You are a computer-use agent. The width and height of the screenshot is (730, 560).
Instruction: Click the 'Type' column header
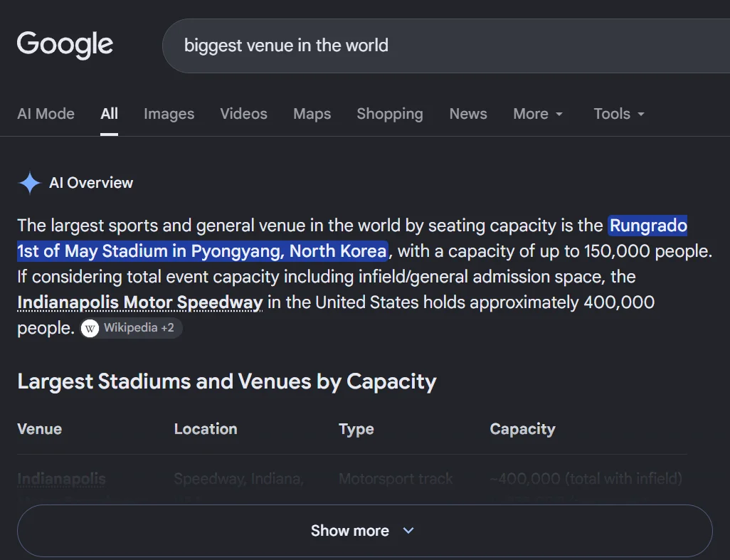point(356,429)
